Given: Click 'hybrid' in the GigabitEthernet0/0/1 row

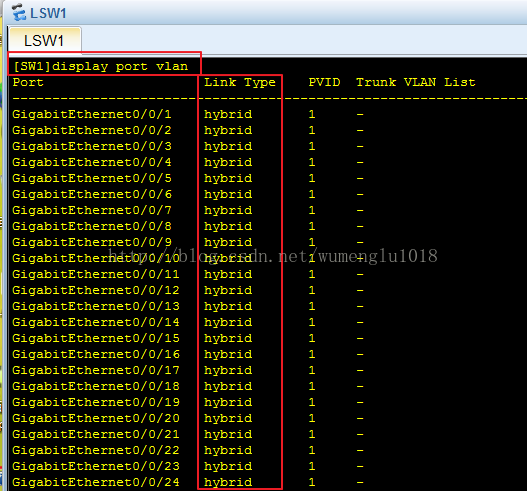Looking at the screenshot, I should (x=228, y=114).
